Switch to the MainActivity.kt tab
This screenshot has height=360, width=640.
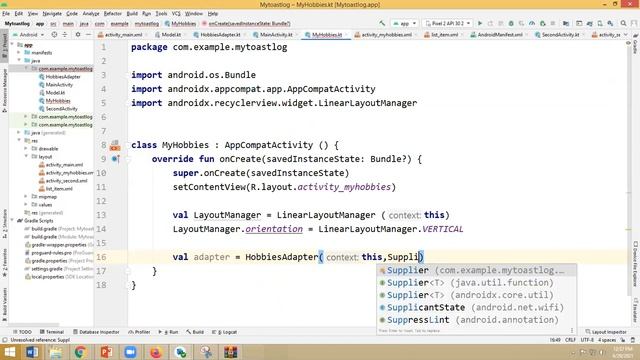273,35
